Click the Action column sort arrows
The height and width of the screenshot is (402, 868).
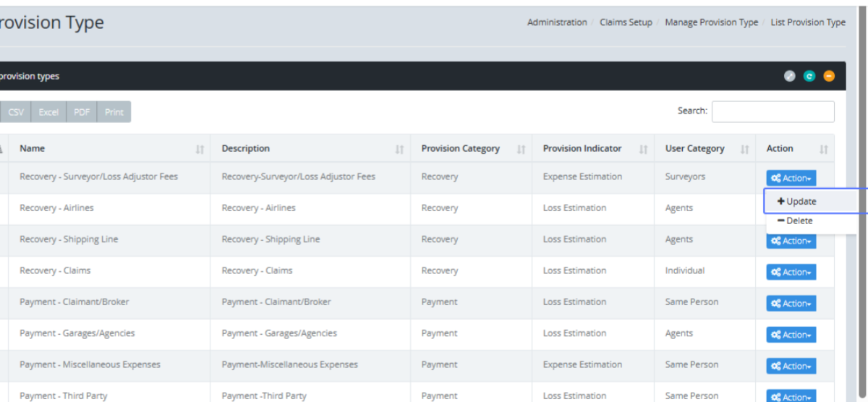823,149
